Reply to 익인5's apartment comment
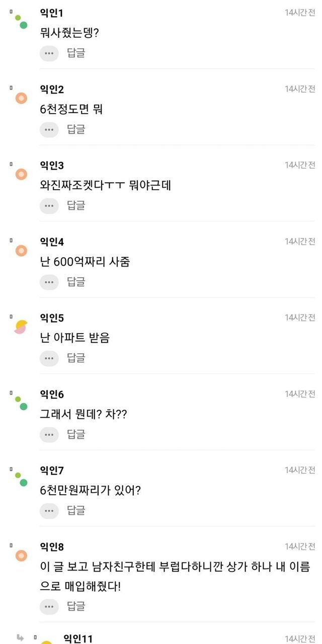This screenshot has height=644, width=322. pos(76,358)
